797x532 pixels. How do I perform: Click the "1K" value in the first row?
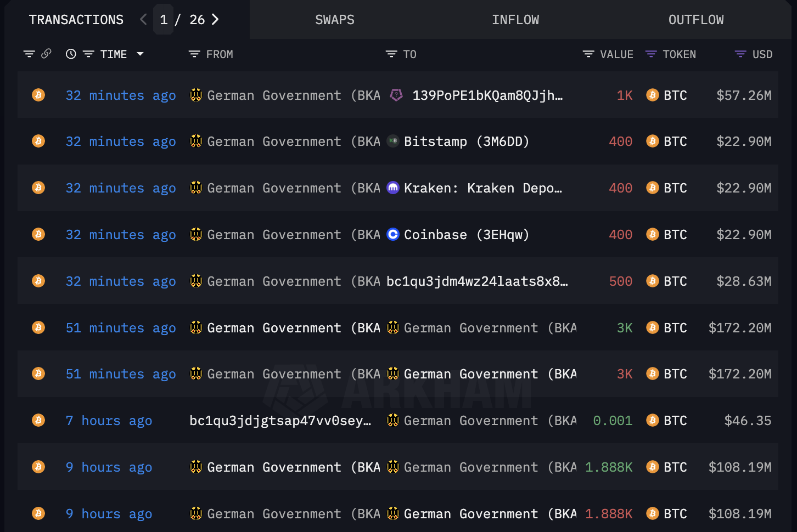625,95
